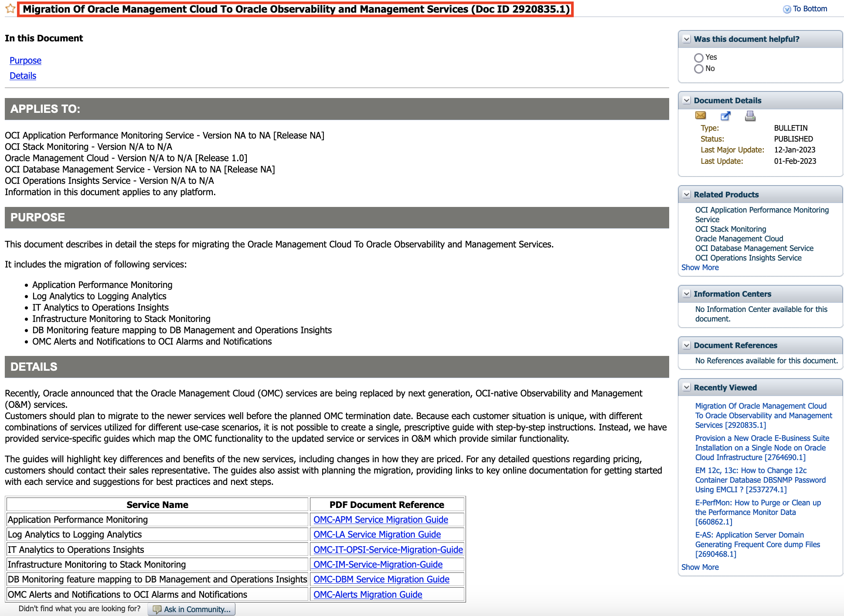Collapse the Recently Viewed panel
The width and height of the screenshot is (844, 616).
(687, 388)
